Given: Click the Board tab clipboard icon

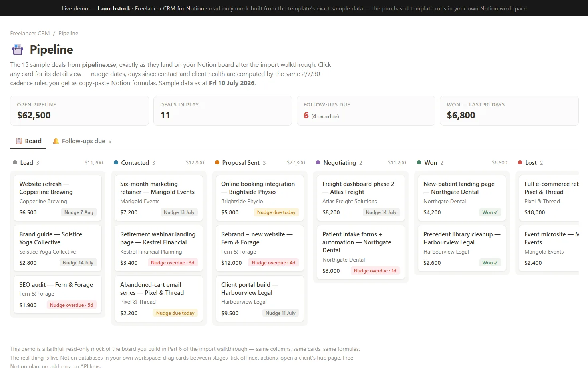Looking at the screenshot, I should [x=19, y=141].
